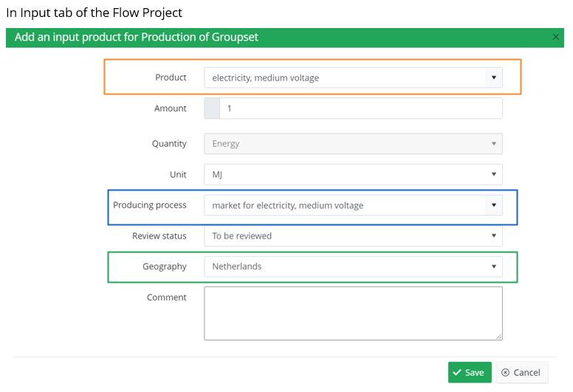Click the Amount label
Screen dimensions: 573x392
point(171,108)
